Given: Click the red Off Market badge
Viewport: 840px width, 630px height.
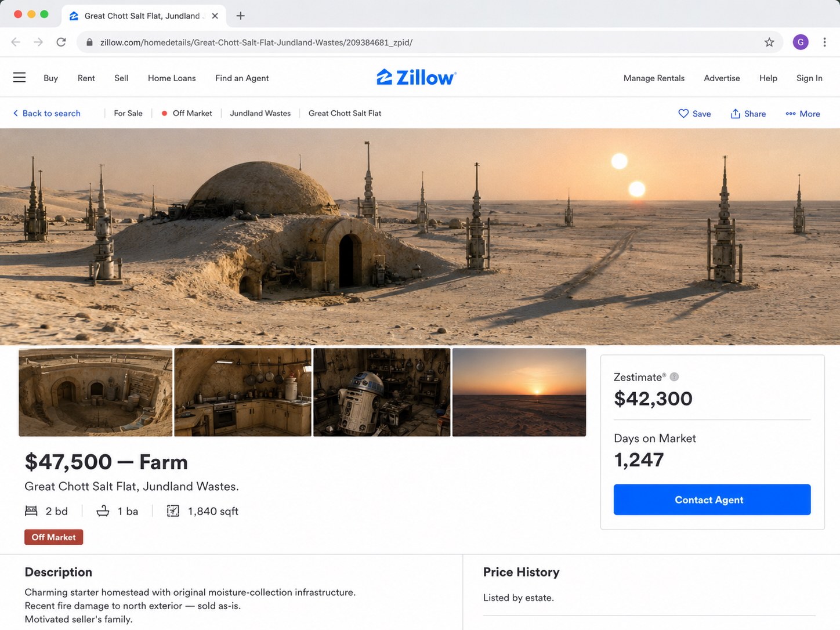Looking at the screenshot, I should coord(53,537).
